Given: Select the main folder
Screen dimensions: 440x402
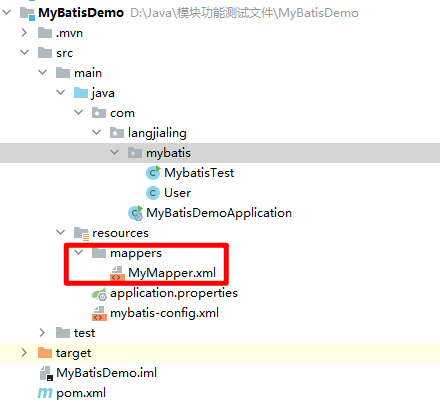Looking at the screenshot, I should pyautogui.click(x=88, y=73).
